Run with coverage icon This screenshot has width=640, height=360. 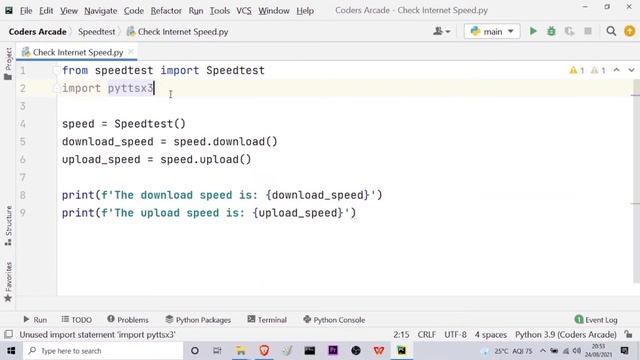tap(569, 31)
